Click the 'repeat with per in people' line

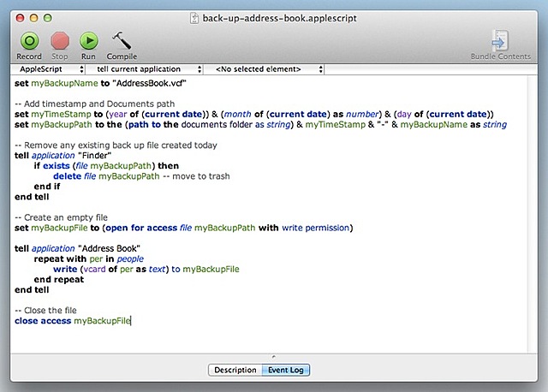pyautogui.click(x=89, y=258)
